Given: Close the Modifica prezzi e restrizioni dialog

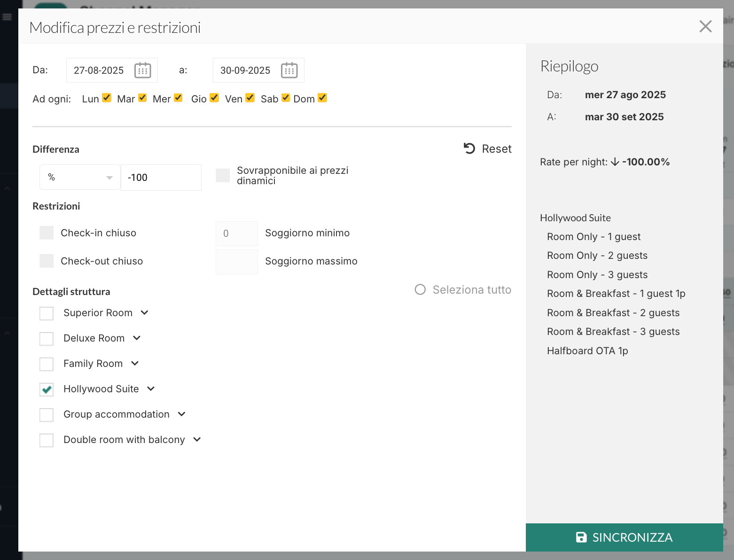Looking at the screenshot, I should (x=705, y=26).
